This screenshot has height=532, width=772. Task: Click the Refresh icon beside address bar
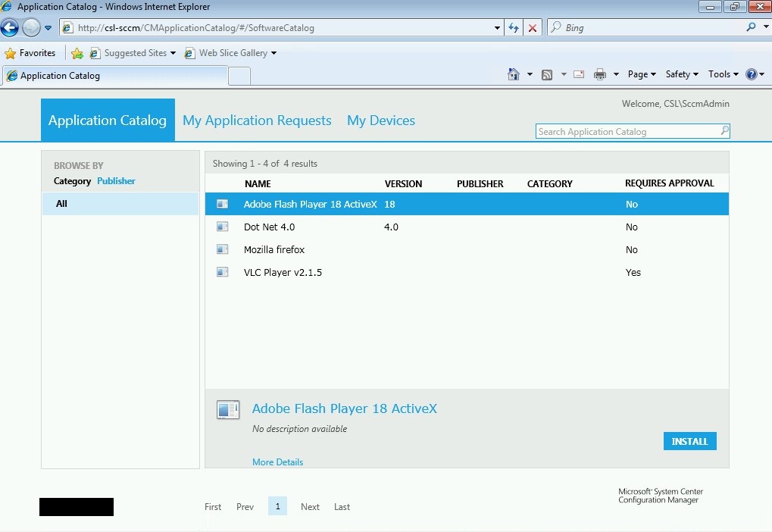tap(514, 28)
